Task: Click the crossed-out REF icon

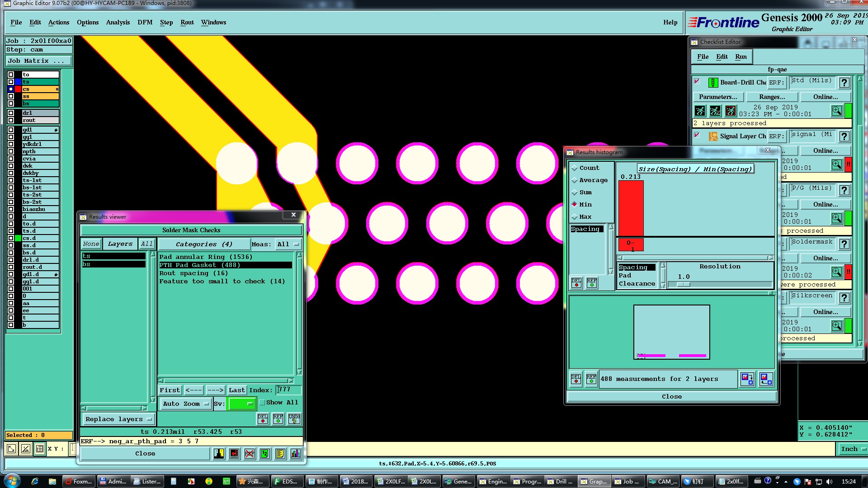Action: (x=250, y=454)
